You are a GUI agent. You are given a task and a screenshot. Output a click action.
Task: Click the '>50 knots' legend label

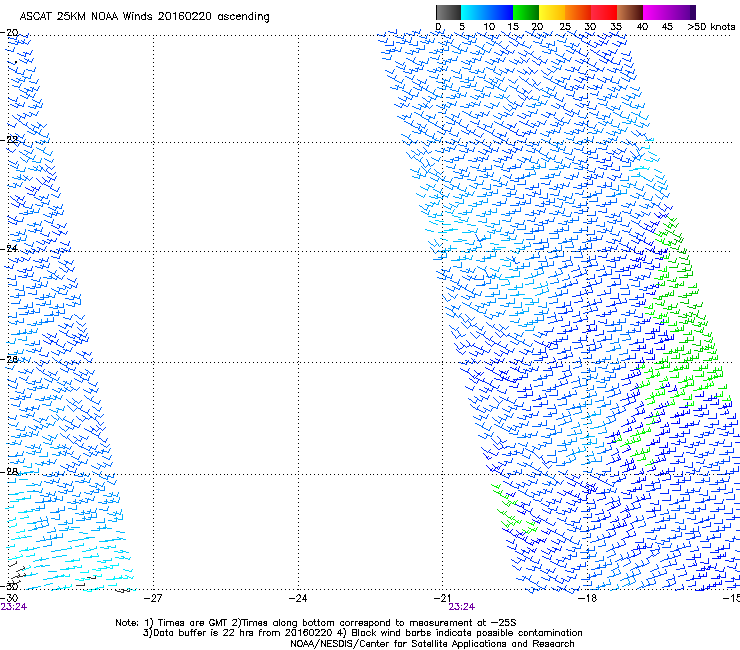click(711, 26)
